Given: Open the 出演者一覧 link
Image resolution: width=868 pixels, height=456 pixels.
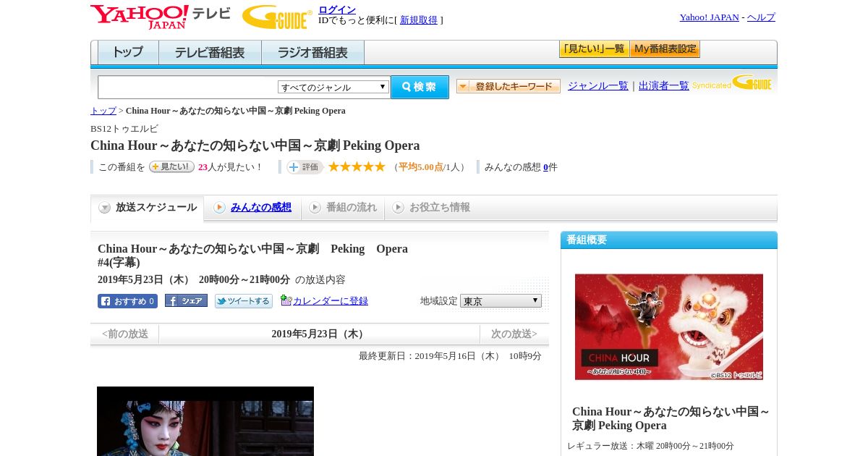Looking at the screenshot, I should pos(664,85).
